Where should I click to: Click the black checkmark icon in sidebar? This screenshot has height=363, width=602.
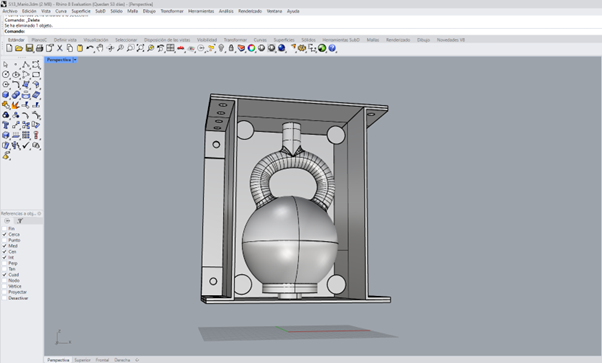[x=26, y=145]
